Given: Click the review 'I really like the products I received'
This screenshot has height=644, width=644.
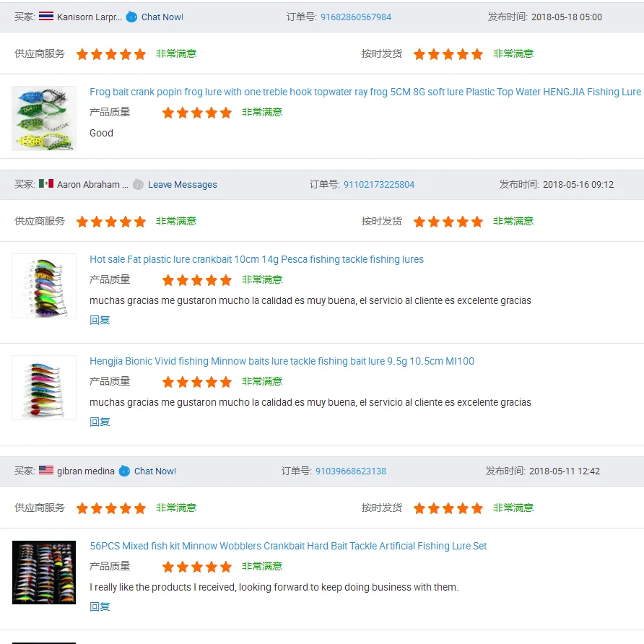Looking at the screenshot, I should tap(274, 587).
